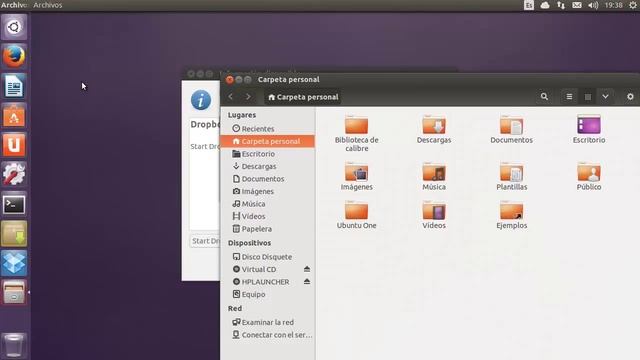Open the mail envelope indicator
Image resolution: width=640 pixels, height=360 pixels.
577,5
